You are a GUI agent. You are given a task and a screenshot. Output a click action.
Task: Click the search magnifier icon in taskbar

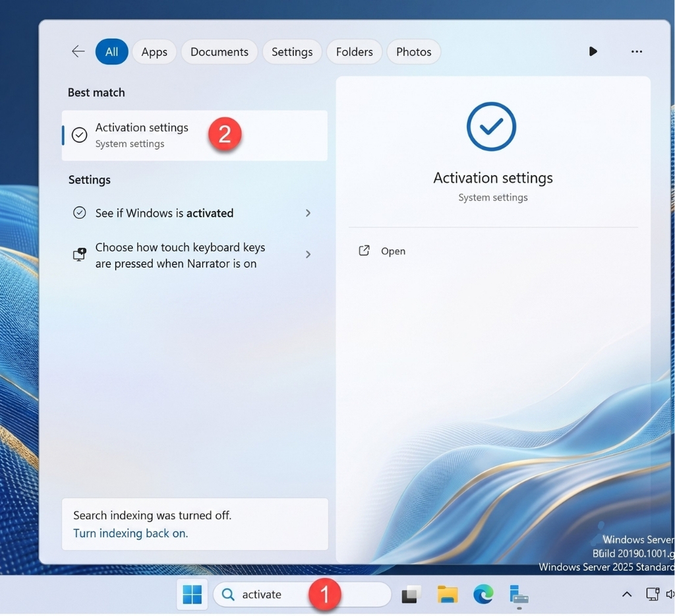tap(227, 594)
